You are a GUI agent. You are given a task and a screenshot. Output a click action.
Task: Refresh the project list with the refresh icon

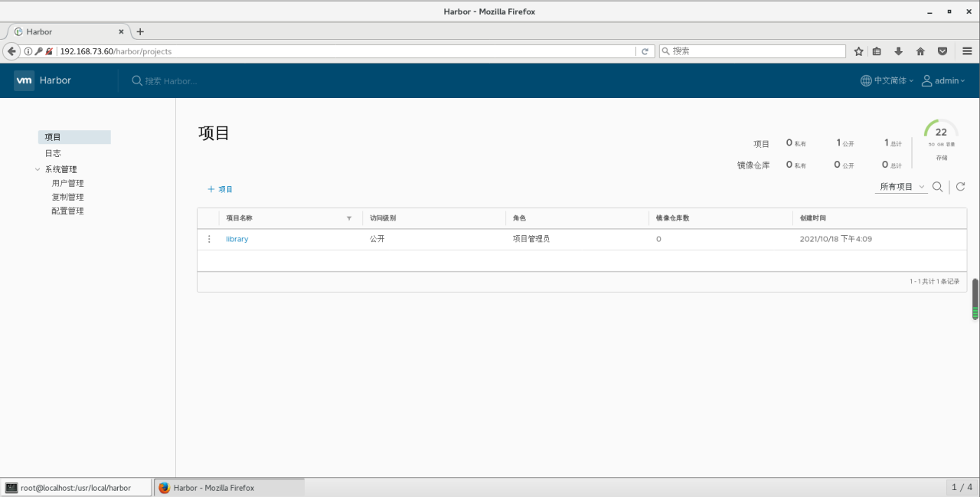[x=961, y=186]
